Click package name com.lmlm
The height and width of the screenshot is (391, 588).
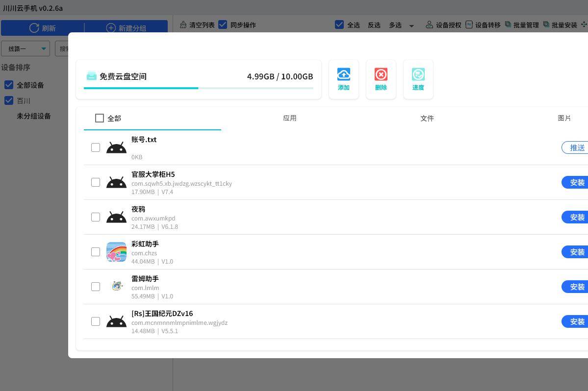click(145, 288)
